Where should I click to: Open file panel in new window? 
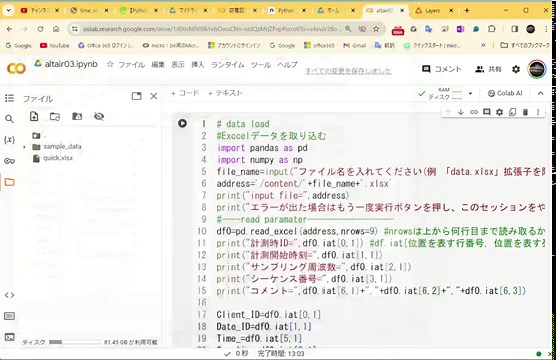(137, 96)
